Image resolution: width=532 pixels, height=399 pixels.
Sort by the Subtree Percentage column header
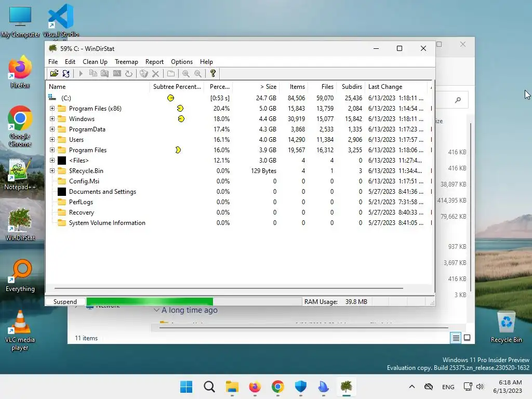tap(177, 87)
